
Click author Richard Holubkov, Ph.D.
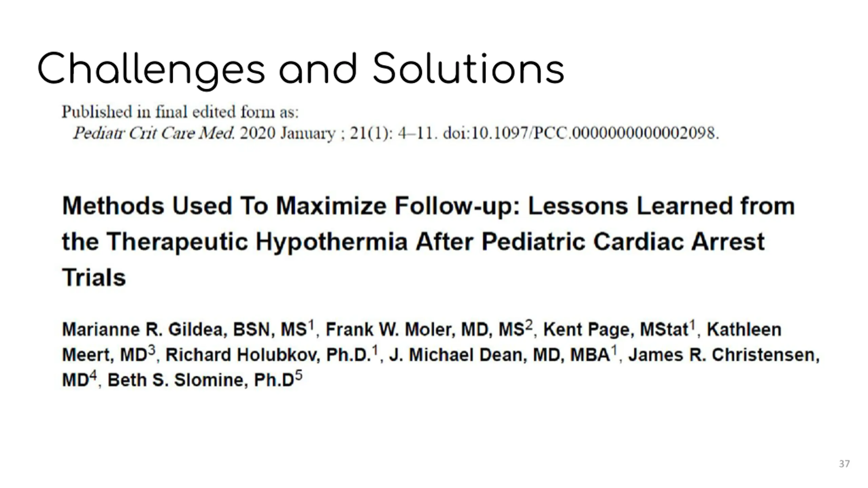click(268, 355)
